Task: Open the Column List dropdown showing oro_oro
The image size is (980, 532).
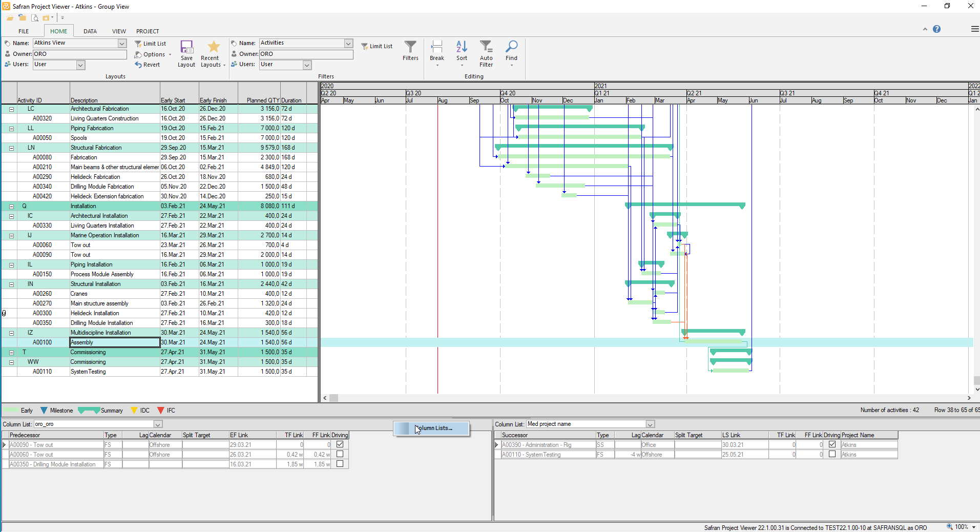Action: pyautogui.click(x=158, y=424)
